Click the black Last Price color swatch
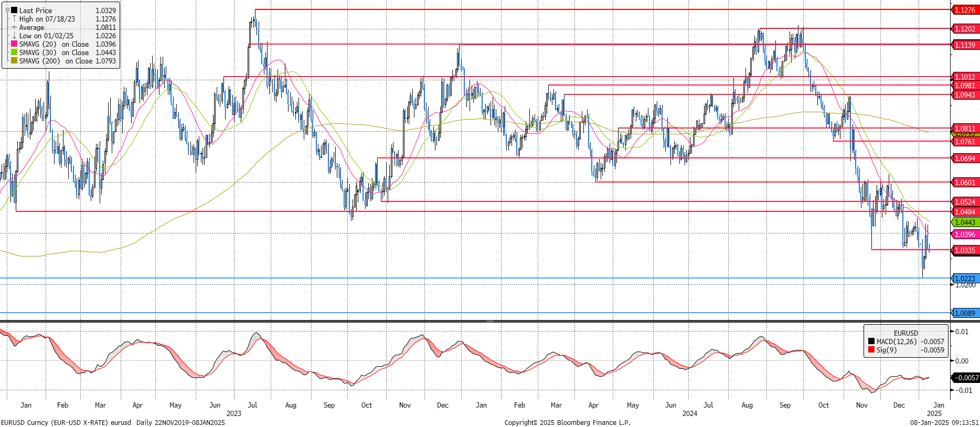980x427 pixels. (x=14, y=10)
